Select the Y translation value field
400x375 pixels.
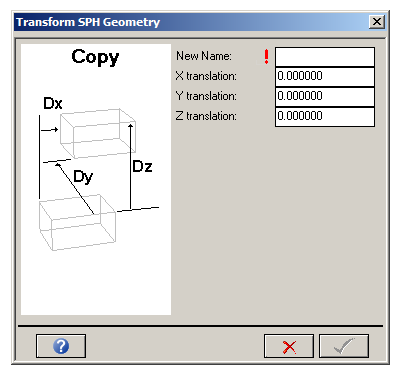click(325, 97)
